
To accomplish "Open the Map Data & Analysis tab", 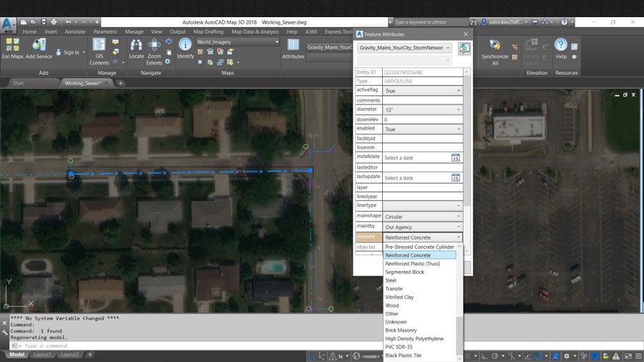I will [x=255, y=31].
